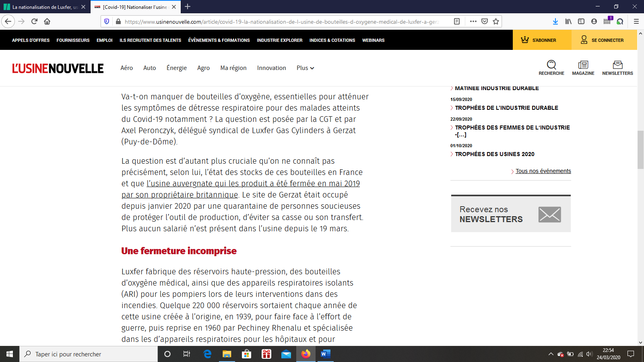Open FOURNISSEURS in top bar

[x=73, y=40]
